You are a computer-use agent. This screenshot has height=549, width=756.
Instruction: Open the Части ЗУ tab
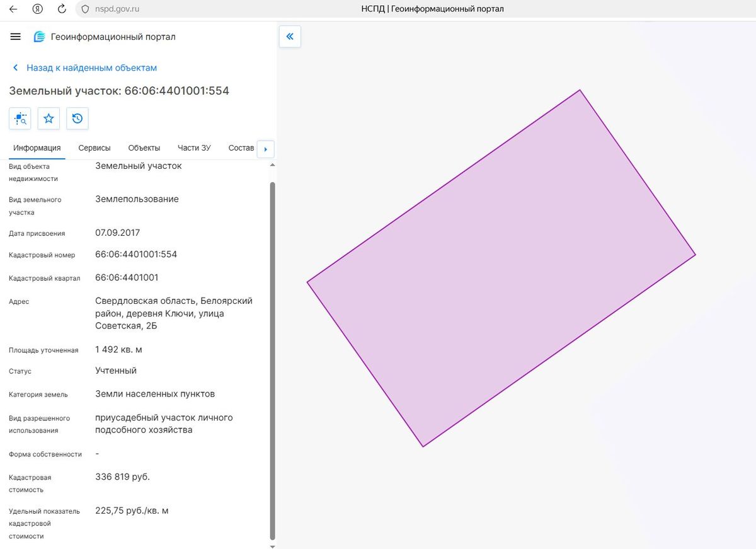pos(194,148)
